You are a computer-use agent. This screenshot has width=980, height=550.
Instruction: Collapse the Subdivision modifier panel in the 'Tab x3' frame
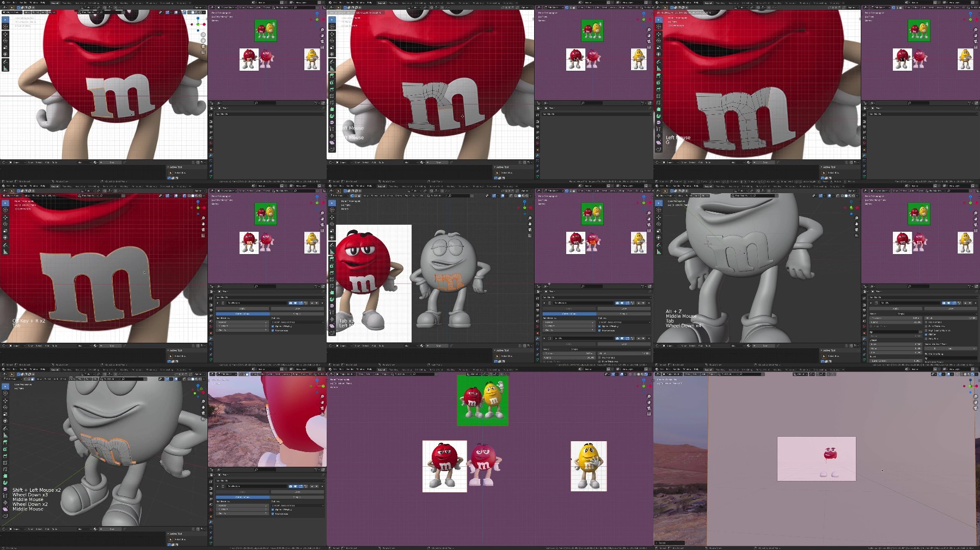click(x=544, y=303)
